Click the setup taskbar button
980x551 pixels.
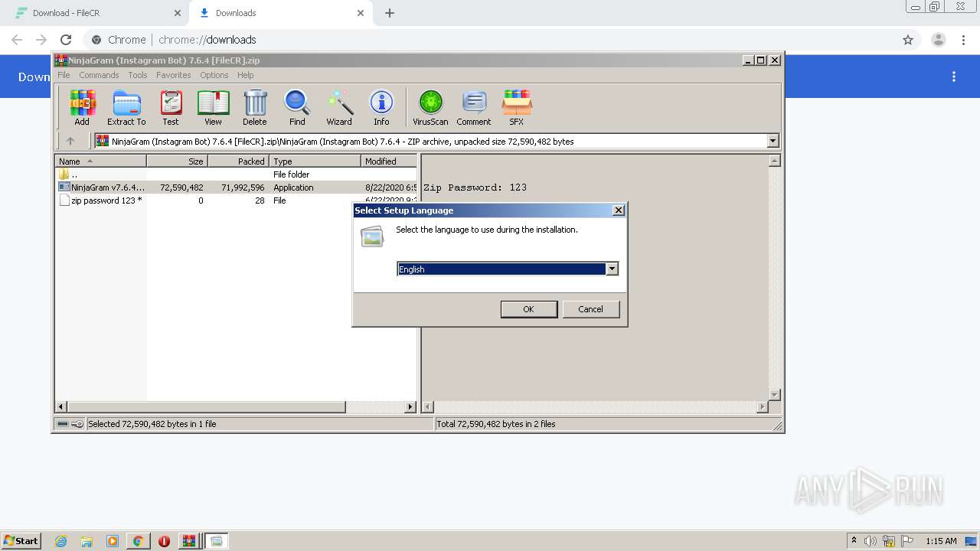coord(216,541)
